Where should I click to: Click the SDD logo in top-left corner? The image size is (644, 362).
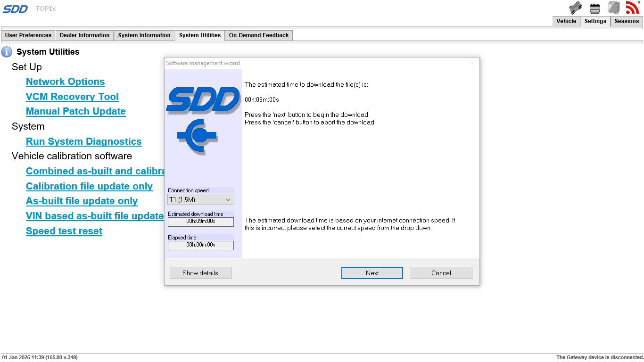(x=16, y=9)
